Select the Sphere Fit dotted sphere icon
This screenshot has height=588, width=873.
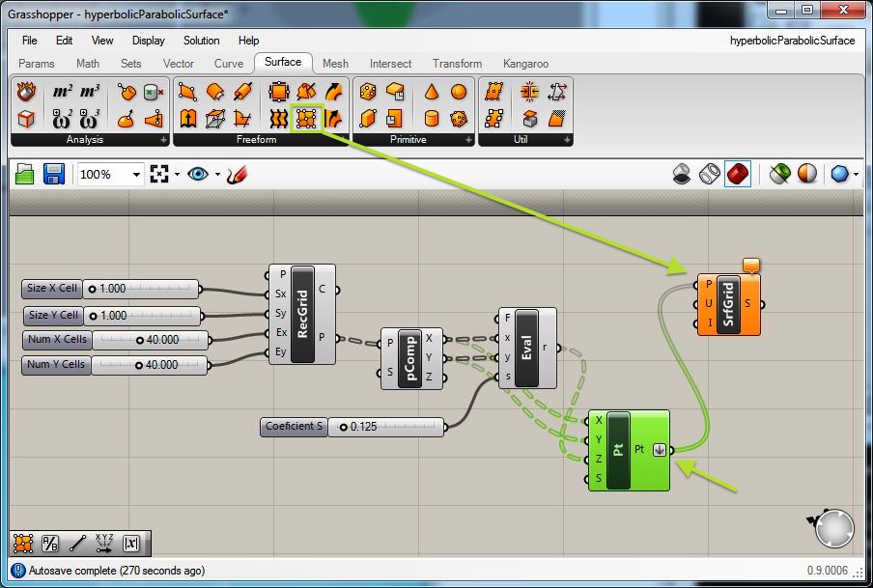coord(459,119)
